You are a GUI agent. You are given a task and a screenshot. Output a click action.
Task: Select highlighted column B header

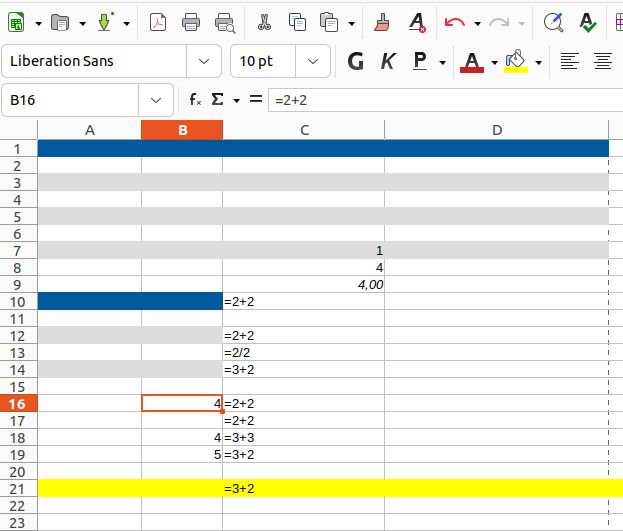pyautogui.click(x=182, y=130)
